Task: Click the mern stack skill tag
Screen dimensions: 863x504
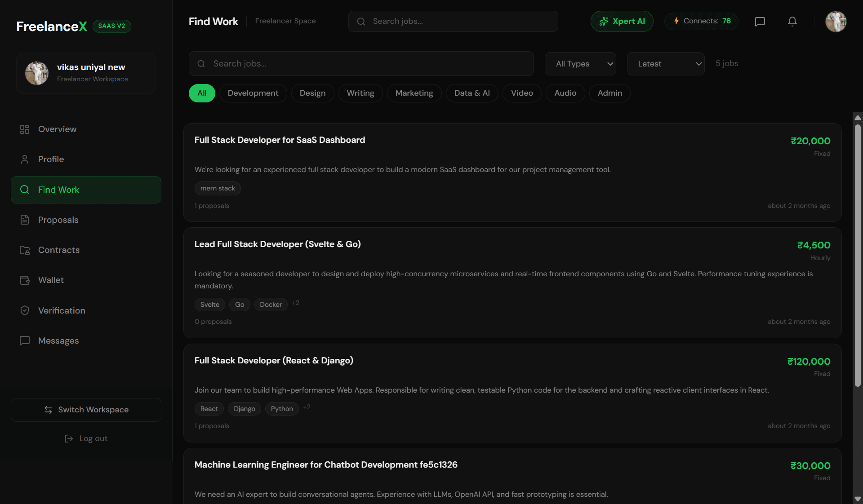Action: (x=218, y=188)
